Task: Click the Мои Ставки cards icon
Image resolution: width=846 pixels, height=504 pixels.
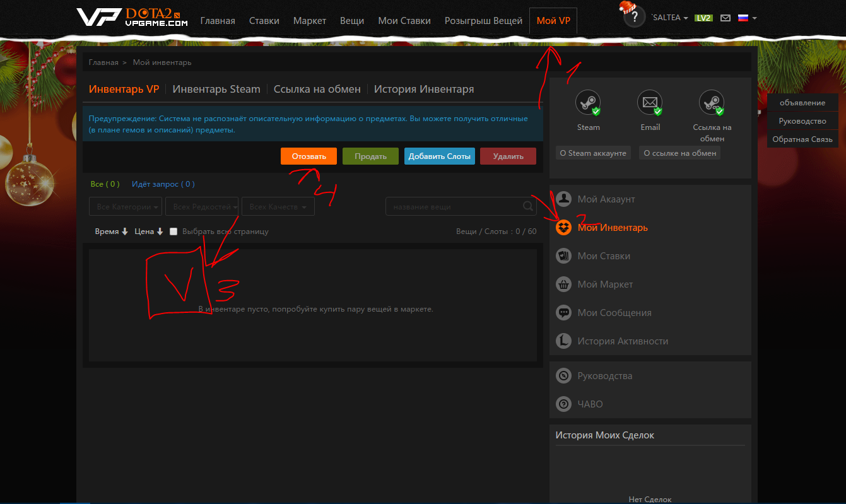Action: (x=563, y=256)
